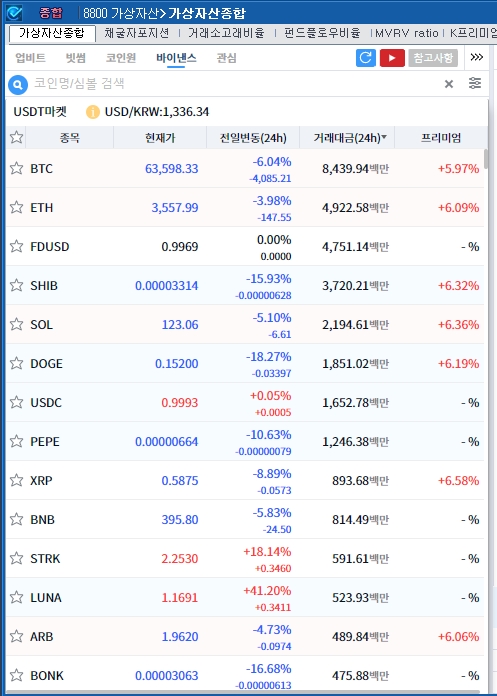497x696 pixels.
Task: Click the blue refresh icon button
Action: (366, 58)
